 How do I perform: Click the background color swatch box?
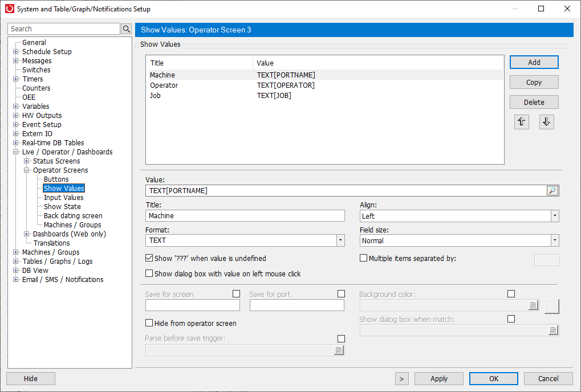pyautogui.click(x=552, y=306)
